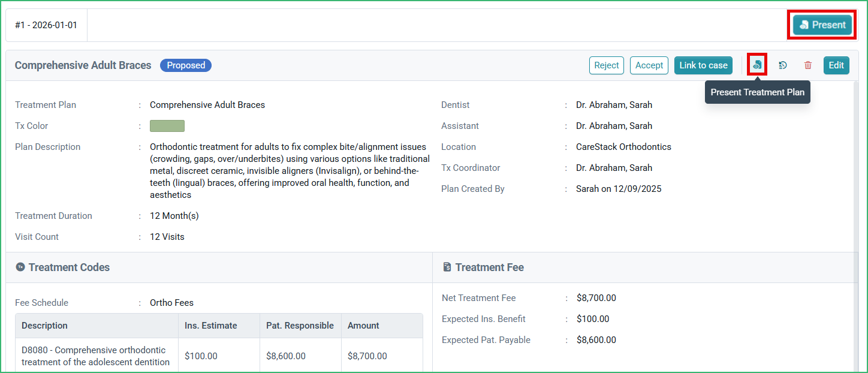Click Sarah on 12/09/2025 creator text
The width and height of the screenshot is (868, 373).
[x=619, y=189]
